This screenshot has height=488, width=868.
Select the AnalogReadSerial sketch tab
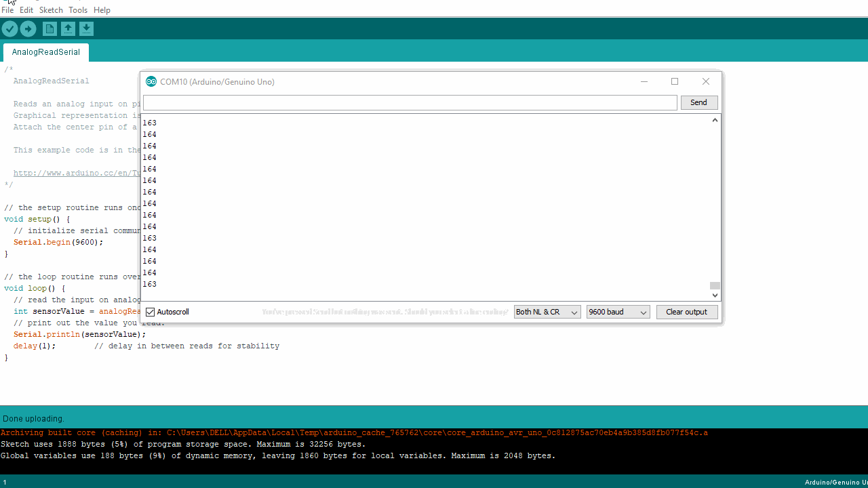[x=46, y=52]
